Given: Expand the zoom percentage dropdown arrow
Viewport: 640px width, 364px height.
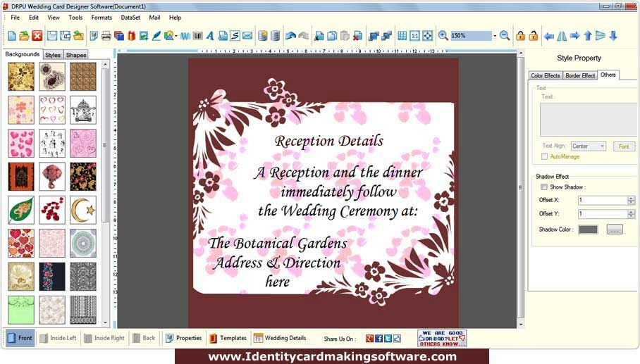Looking at the screenshot, I should point(495,36).
